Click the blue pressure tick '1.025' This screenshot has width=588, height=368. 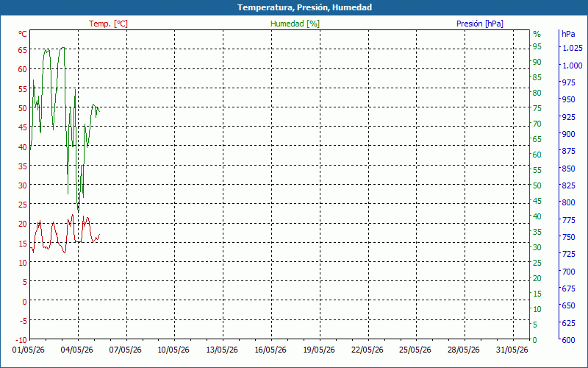pos(573,48)
